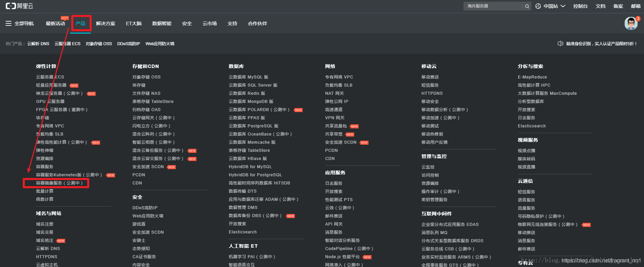Open hot product 对象存储 OSS

99,44
